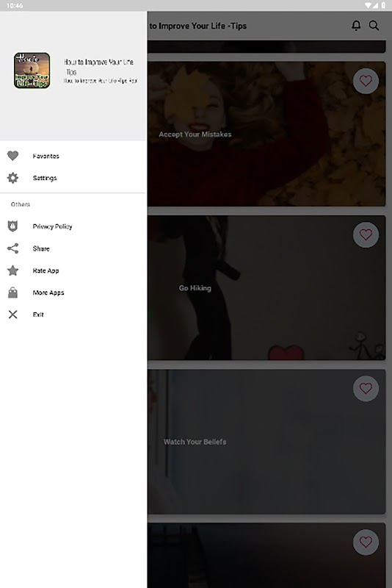Toggle heart on Watch Your Beliefs card
The image size is (392, 588).
pyautogui.click(x=366, y=389)
